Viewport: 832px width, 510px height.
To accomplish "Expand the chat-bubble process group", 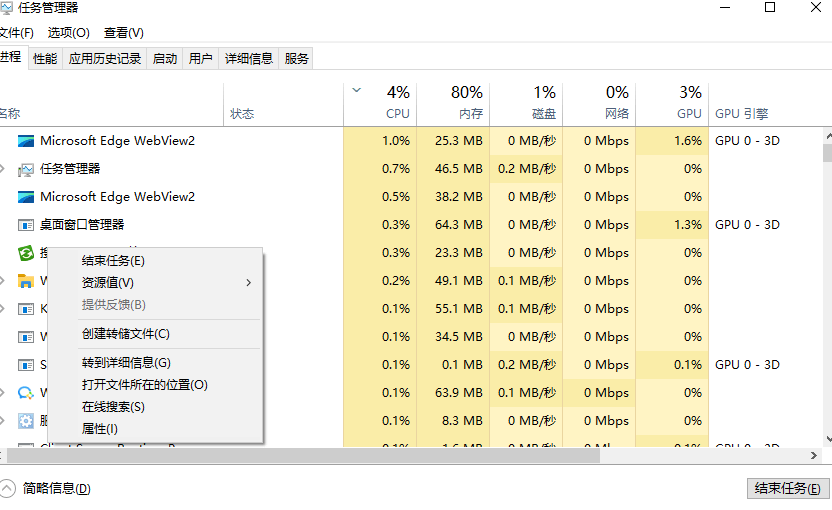I will (3, 393).
